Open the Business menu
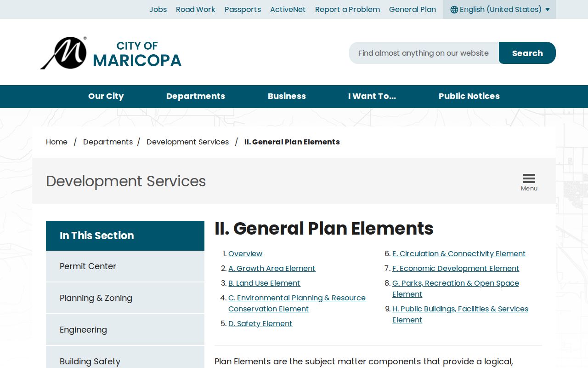 287,96
